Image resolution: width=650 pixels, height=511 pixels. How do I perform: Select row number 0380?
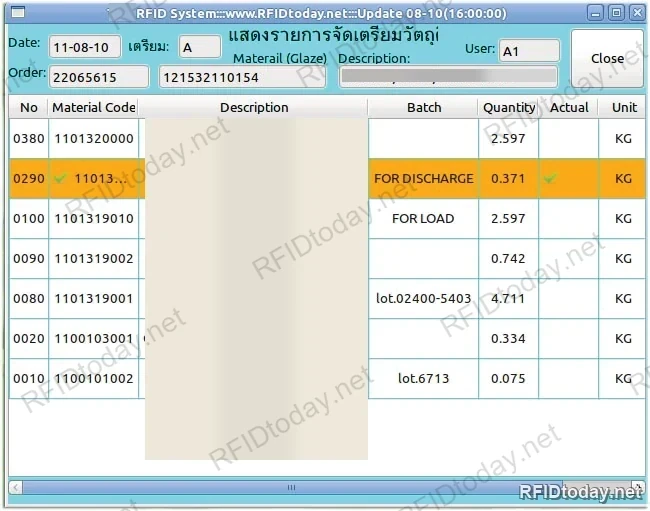coord(29,138)
